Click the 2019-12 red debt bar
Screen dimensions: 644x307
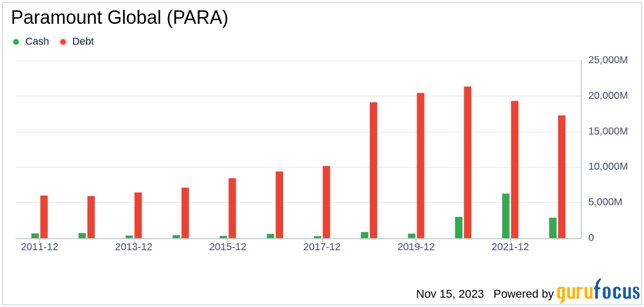pos(421,166)
